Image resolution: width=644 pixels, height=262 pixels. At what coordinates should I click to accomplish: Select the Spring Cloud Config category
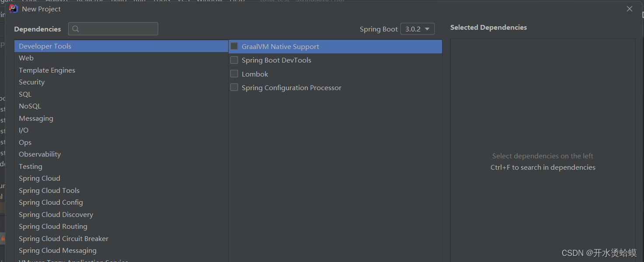pos(121,203)
